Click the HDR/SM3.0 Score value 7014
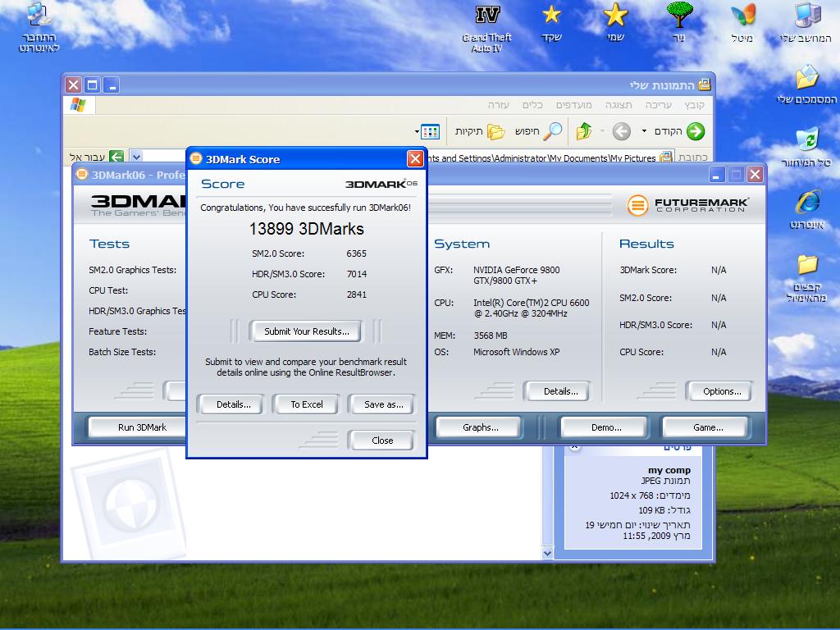 coord(356,274)
